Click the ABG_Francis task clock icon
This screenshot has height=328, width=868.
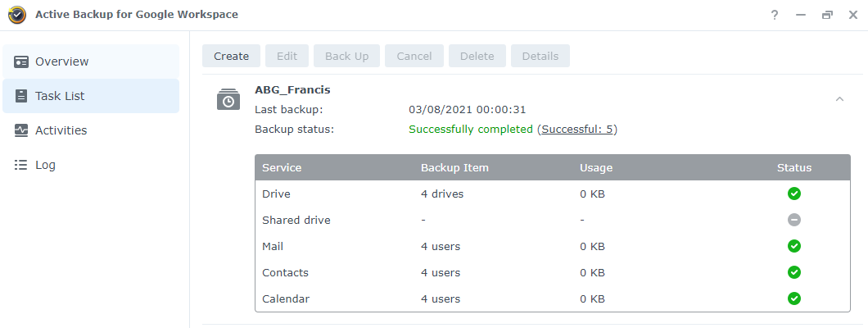coord(228,99)
